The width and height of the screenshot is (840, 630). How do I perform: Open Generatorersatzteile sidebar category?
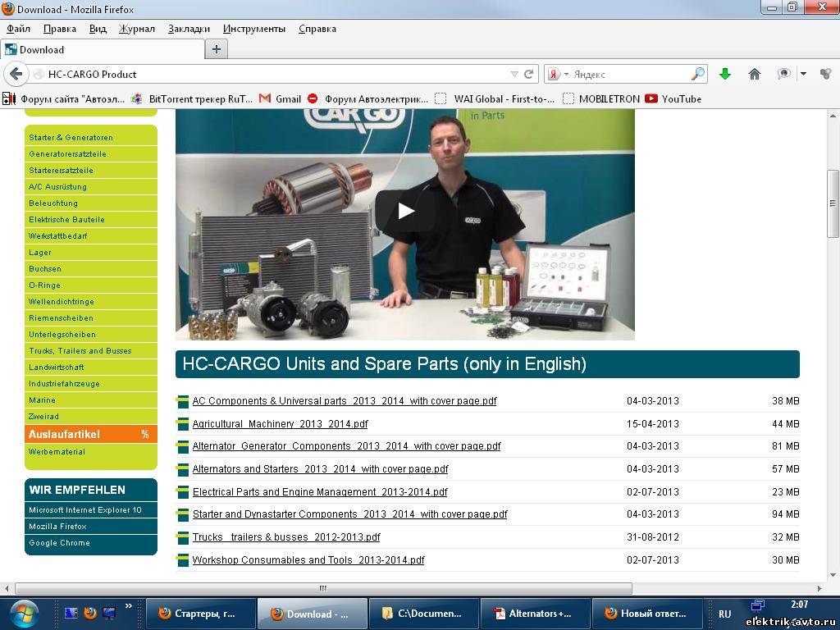(x=90, y=153)
